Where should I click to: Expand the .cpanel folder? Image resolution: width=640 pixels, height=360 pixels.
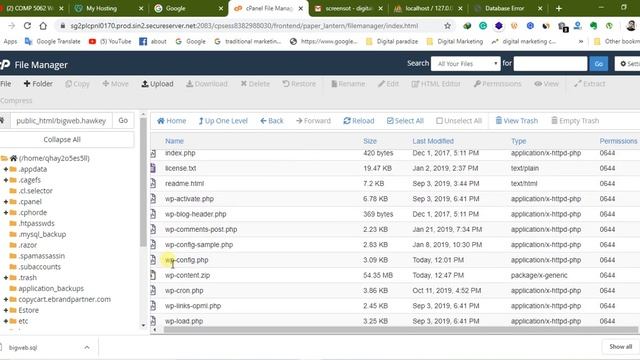tap(6, 202)
